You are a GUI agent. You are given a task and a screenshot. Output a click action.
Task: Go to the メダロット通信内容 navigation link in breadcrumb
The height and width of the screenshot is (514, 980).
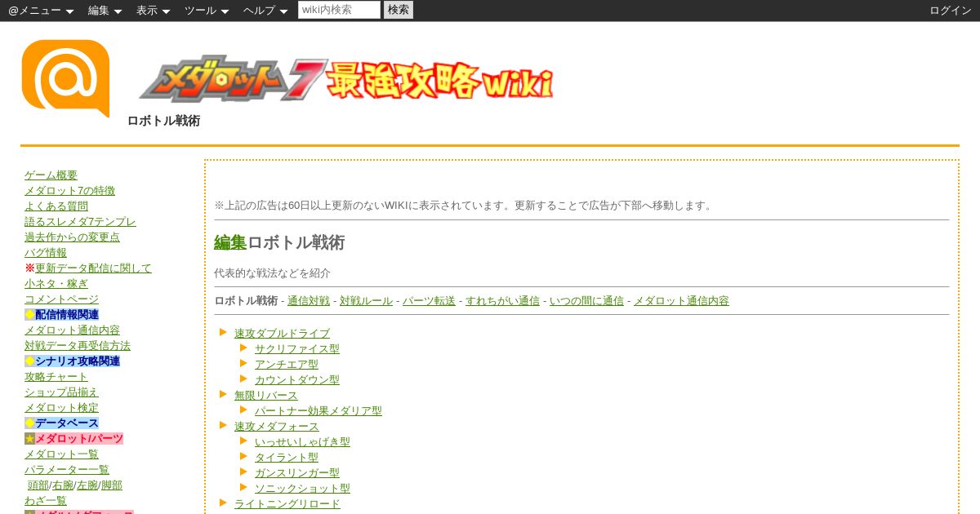click(x=681, y=301)
